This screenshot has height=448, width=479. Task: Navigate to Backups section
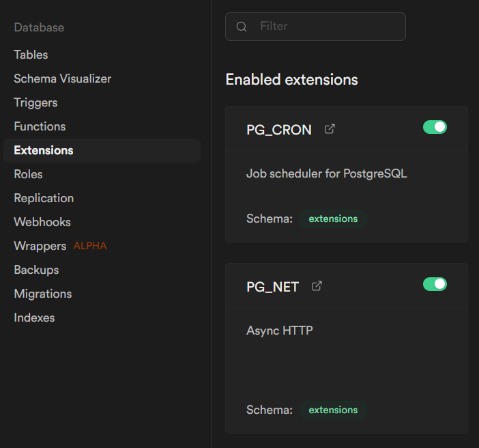click(x=36, y=270)
